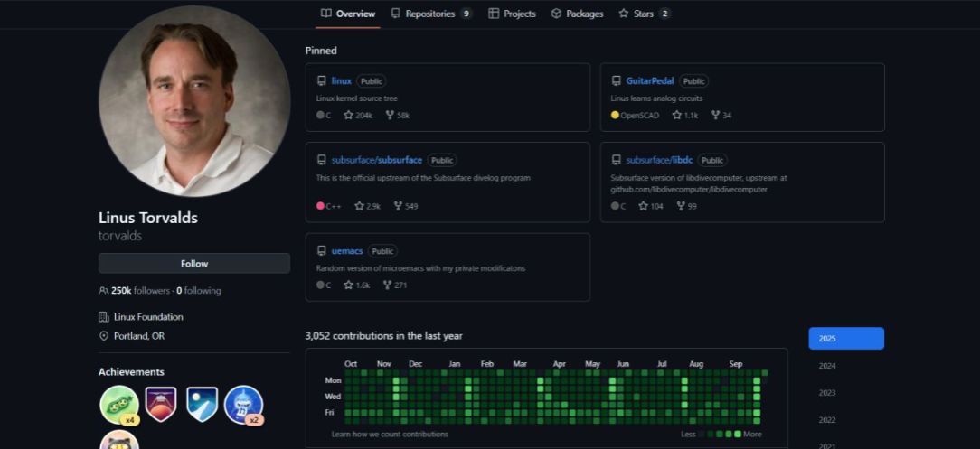980x449 pixels.
Task: Open the Repositories tab
Action: coord(431,14)
